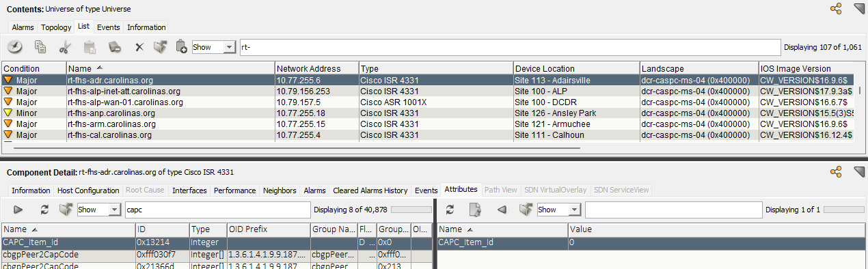
Task: Sort by Network Address column header
Action: click(316, 68)
